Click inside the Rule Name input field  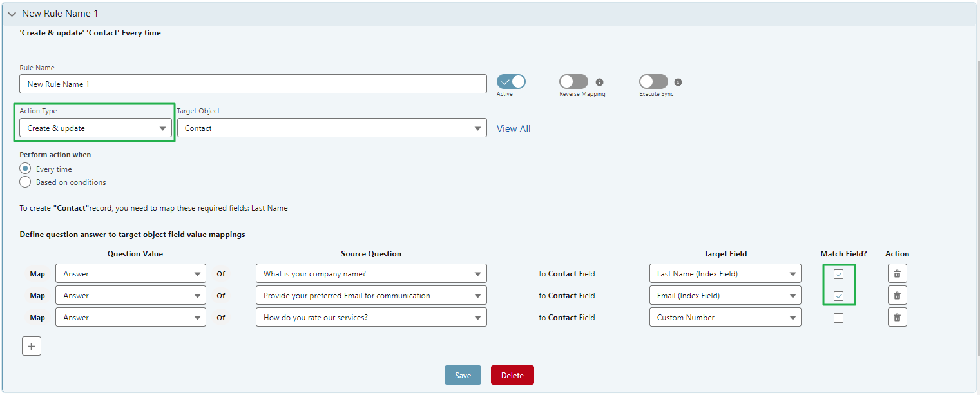click(x=253, y=83)
